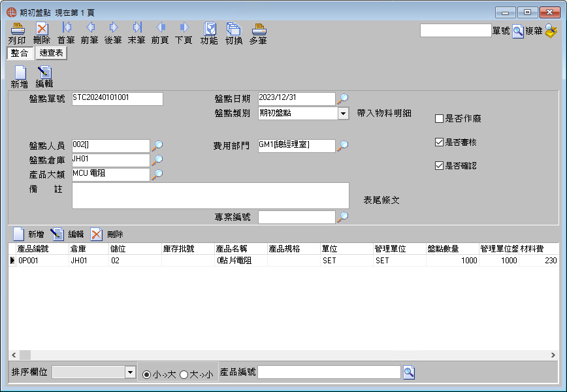Image resolution: width=567 pixels, height=392 pixels.
Task: Select the 小->大 ascending radio button
Action: [x=146, y=374]
